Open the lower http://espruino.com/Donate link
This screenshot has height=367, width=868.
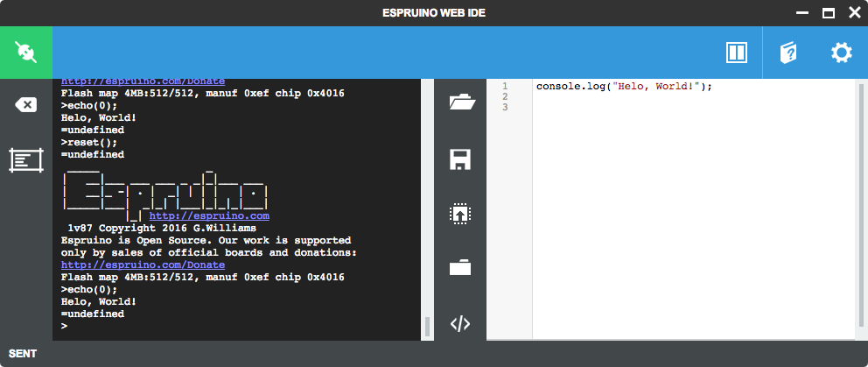143,265
